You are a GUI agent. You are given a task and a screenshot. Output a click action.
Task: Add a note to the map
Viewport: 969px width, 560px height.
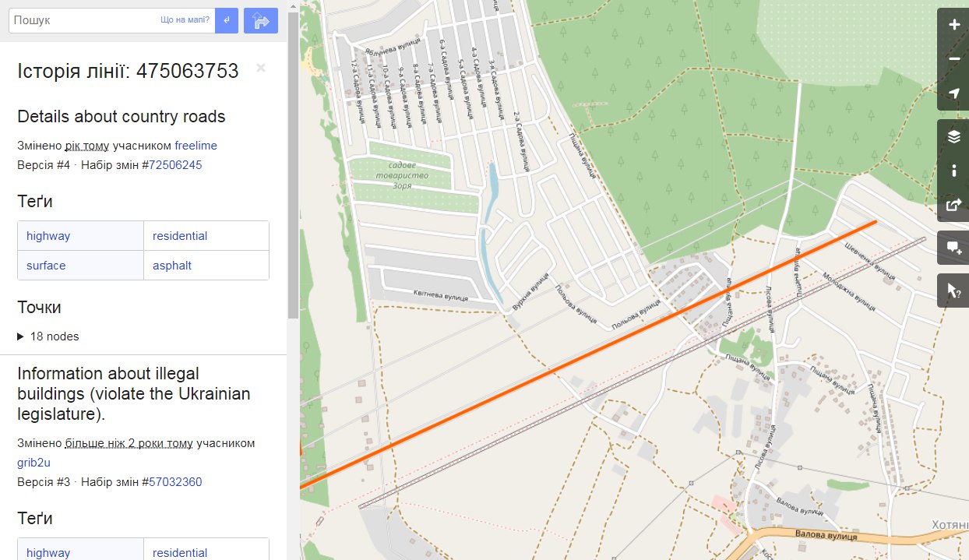pyautogui.click(x=953, y=248)
